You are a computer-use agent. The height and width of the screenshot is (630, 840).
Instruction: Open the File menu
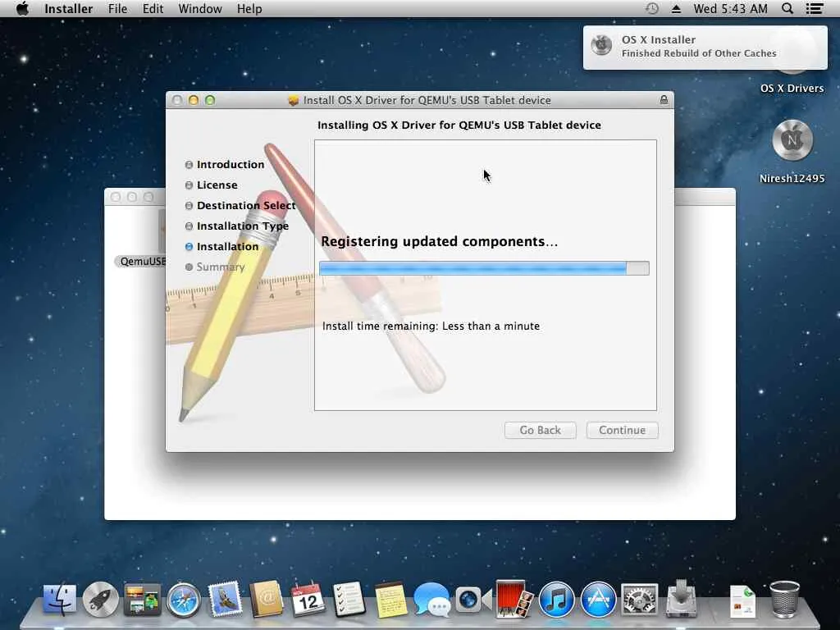[117, 8]
